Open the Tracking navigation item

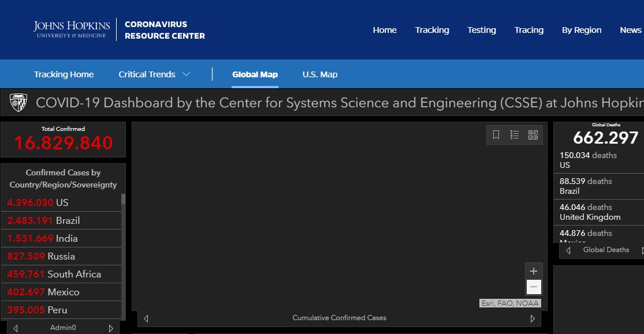432,30
